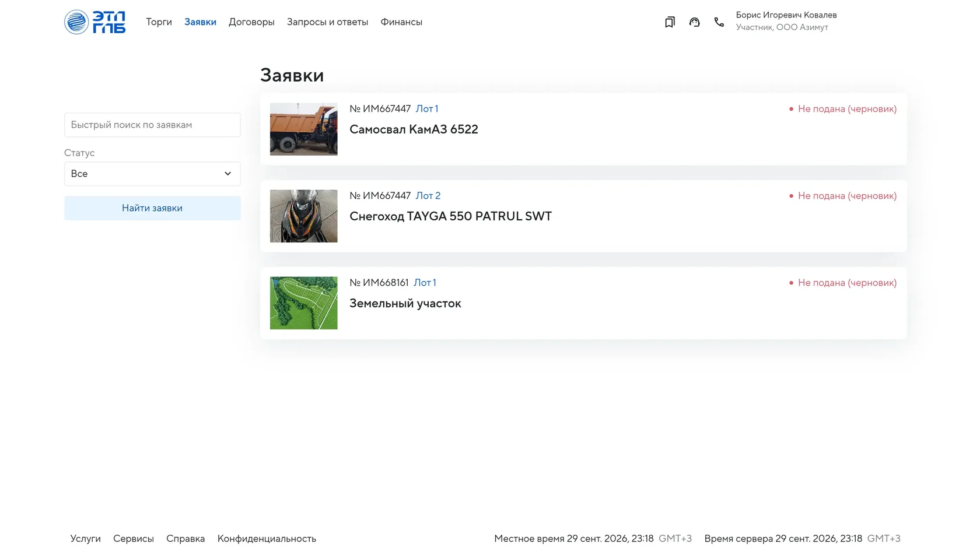Viewport: 980px width, 551px height.
Task: Click the Время сервера text in footer
Action: coord(802,539)
